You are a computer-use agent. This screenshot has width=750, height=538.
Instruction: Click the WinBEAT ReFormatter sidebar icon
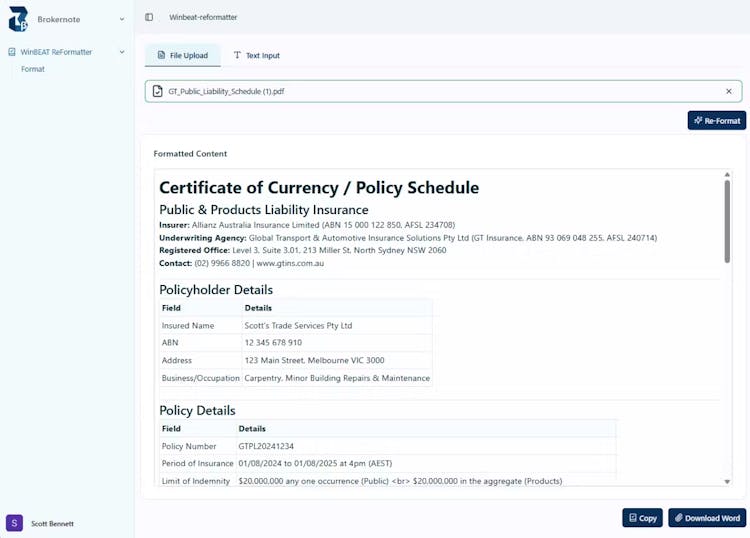click(12, 52)
